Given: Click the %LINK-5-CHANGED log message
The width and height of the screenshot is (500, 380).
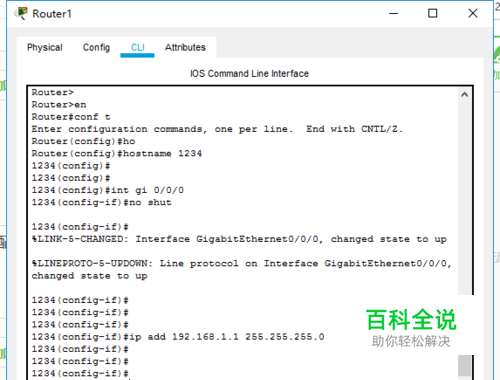Looking at the screenshot, I should click(239, 239).
